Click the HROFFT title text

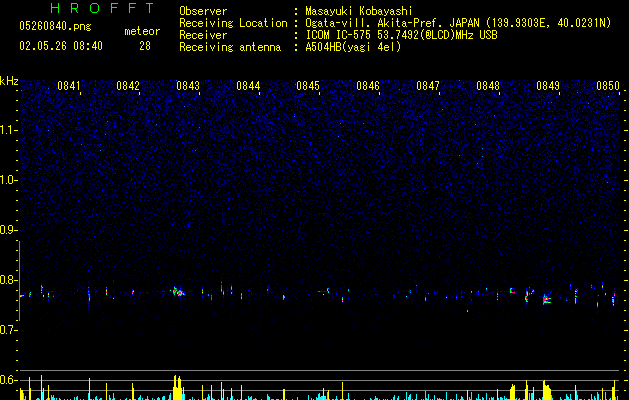(x=102, y=8)
